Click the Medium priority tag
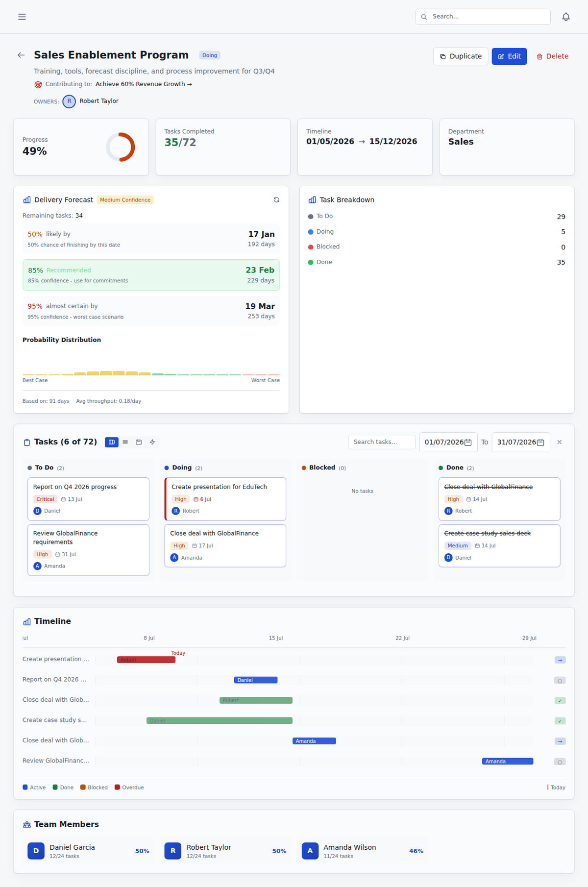The image size is (588, 887). (458, 546)
